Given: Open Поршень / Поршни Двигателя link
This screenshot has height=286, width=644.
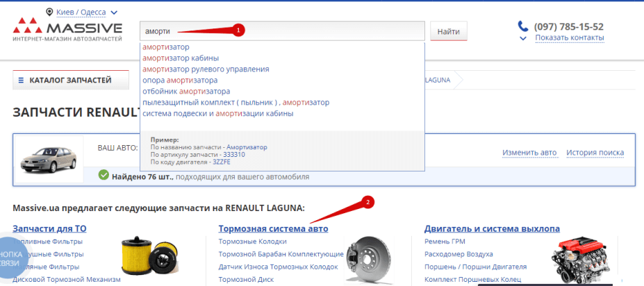Looking at the screenshot, I should coord(475,267).
